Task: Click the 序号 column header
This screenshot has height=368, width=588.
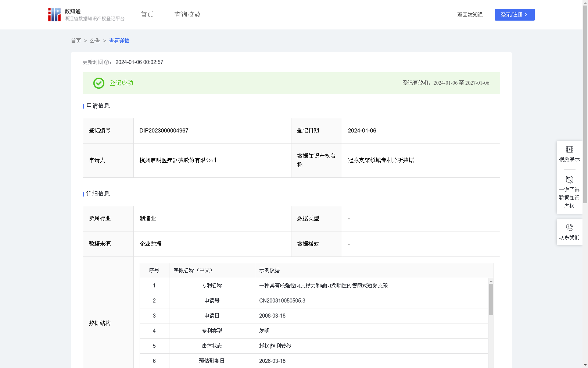Action: (x=154, y=270)
